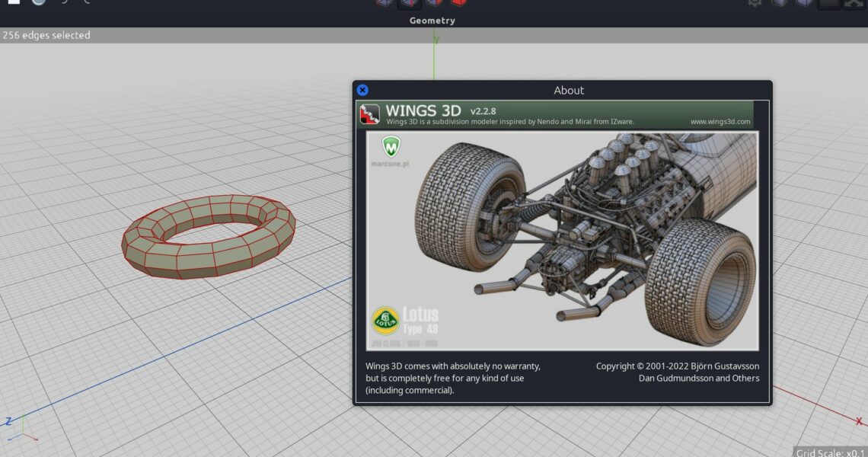The height and width of the screenshot is (457, 868).
Task: Toggle orthographic or perspective view cube icon
Action: click(x=803, y=2)
